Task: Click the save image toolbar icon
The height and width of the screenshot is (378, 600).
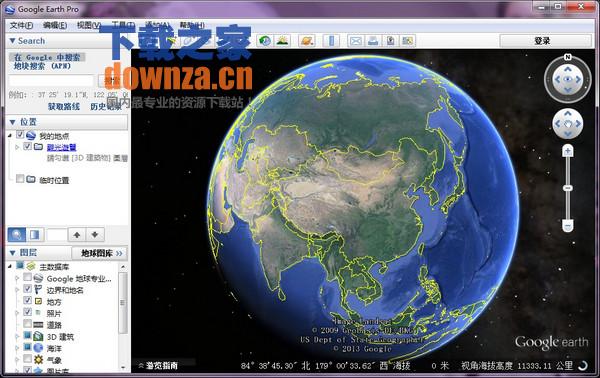Action: pos(390,41)
